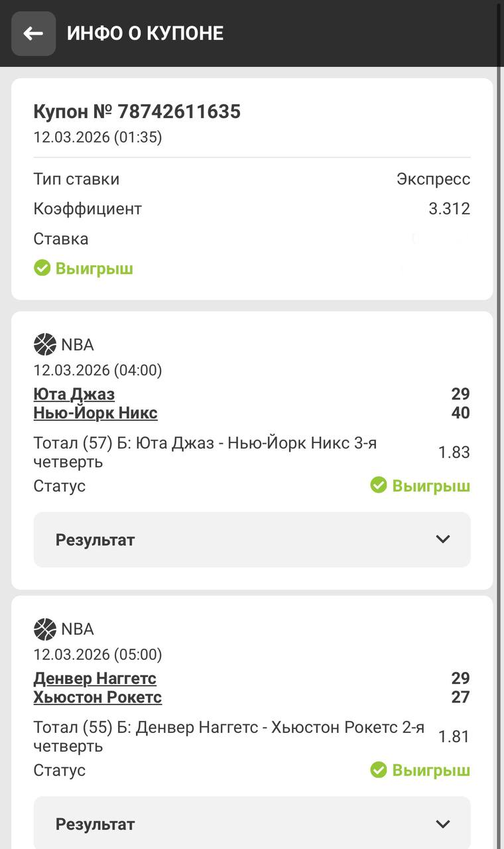
Task: Click the 3.312 coefficient value
Action: pyautogui.click(x=449, y=209)
